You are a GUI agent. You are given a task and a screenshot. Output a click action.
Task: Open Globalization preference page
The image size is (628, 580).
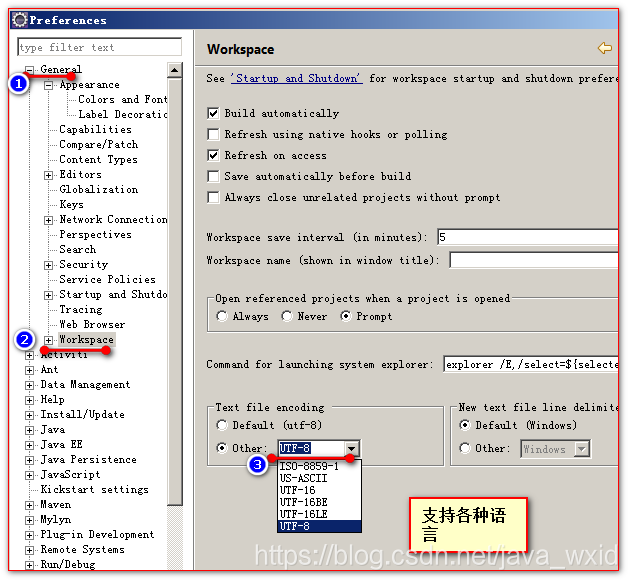pos(99,189)
